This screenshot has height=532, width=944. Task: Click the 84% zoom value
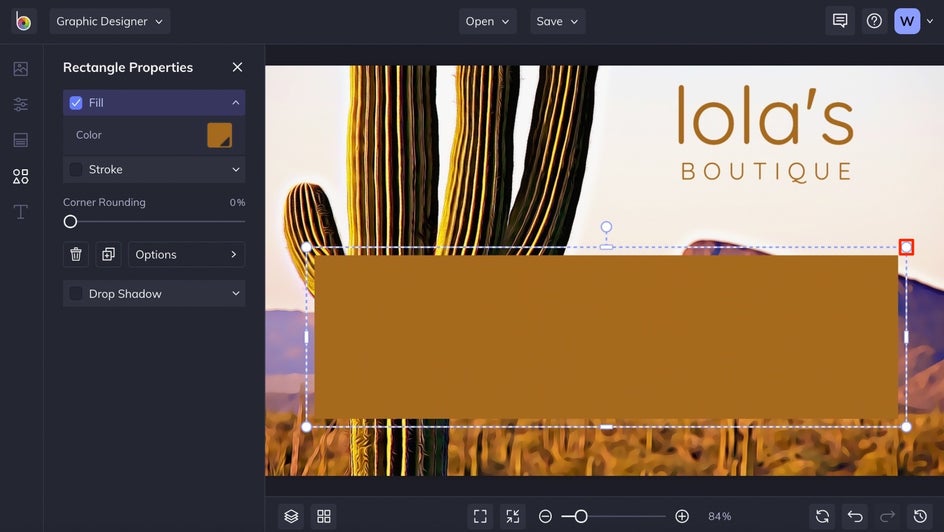coord(719,516)
